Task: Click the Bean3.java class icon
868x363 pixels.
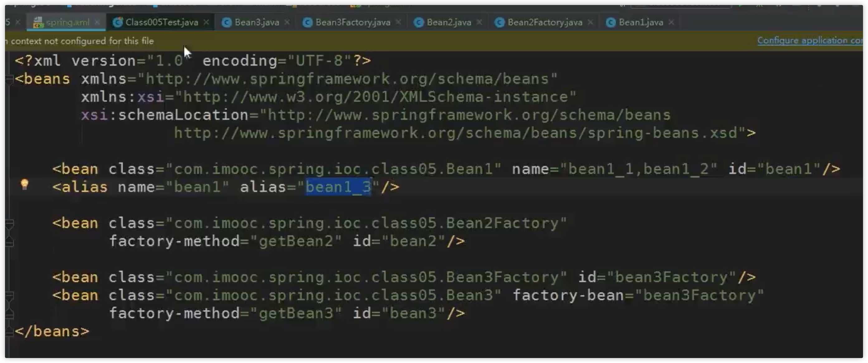Action: click(x=227, y=22)
